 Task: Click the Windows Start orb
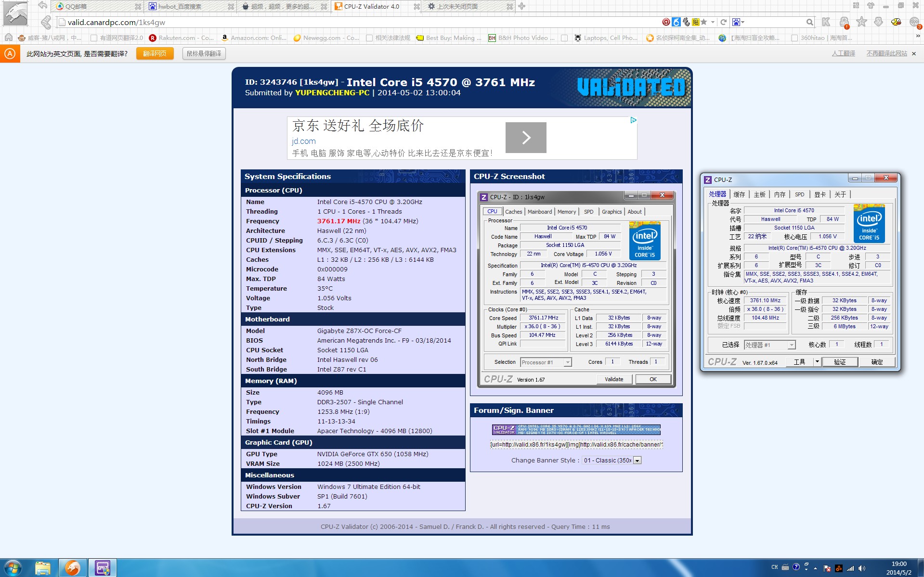12,568
